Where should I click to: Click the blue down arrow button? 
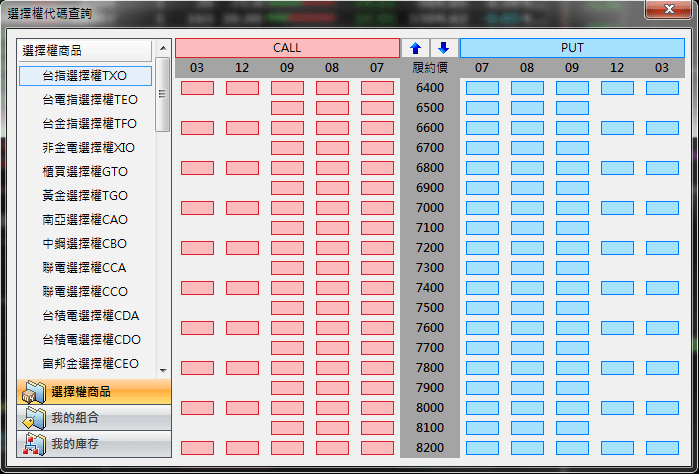click(x=444, y=48)
